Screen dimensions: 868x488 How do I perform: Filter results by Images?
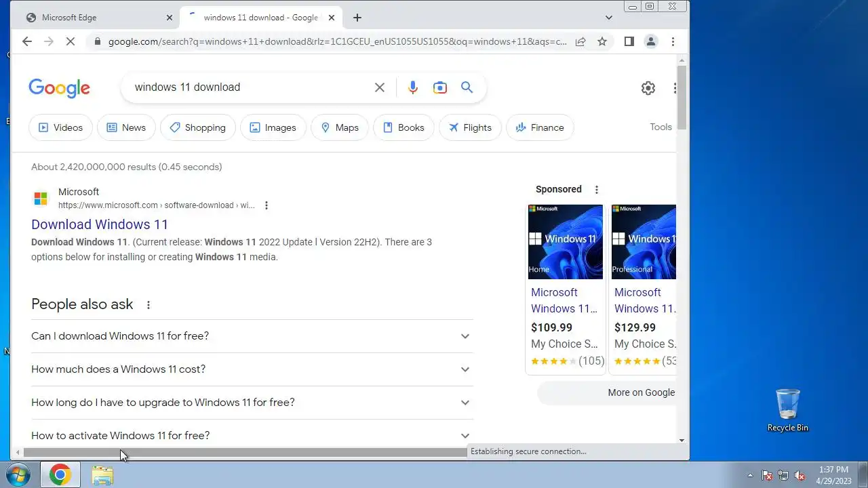tap(273, 127)
